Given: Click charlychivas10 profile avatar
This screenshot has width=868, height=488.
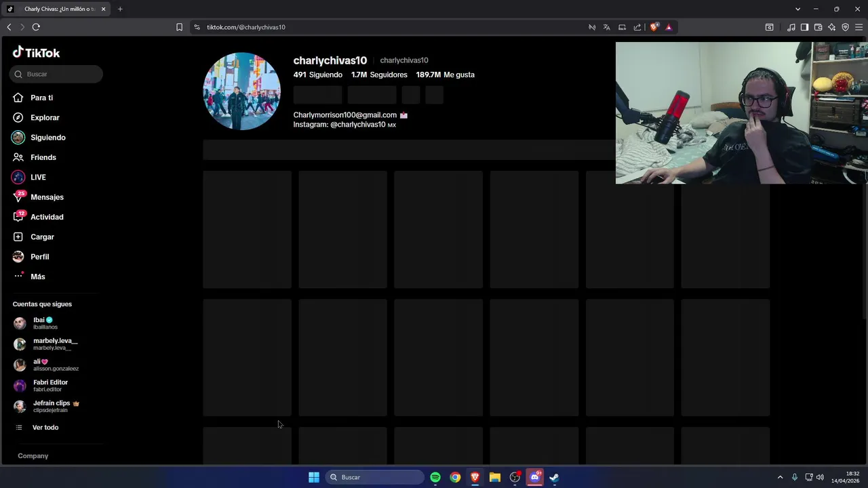Looking at the screenshot, I should [242, 91].
